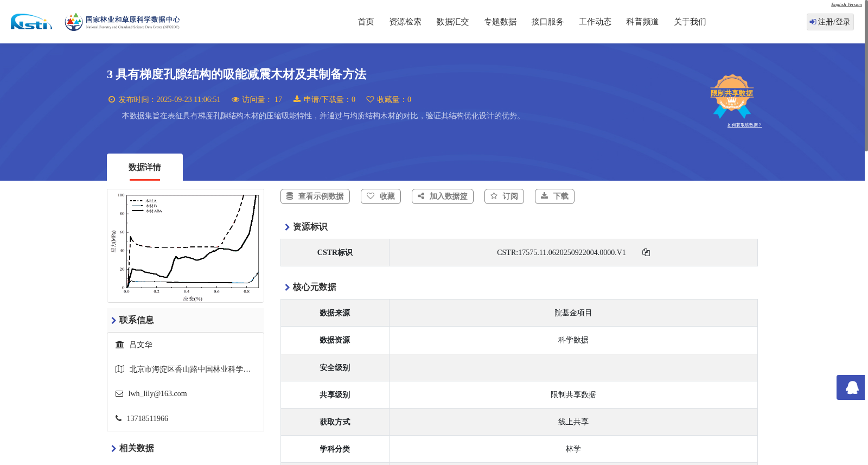The width and height of the screenshot is (868, 465).
Task: Open the QQ customer service chat icon
Action: (852, 387)
